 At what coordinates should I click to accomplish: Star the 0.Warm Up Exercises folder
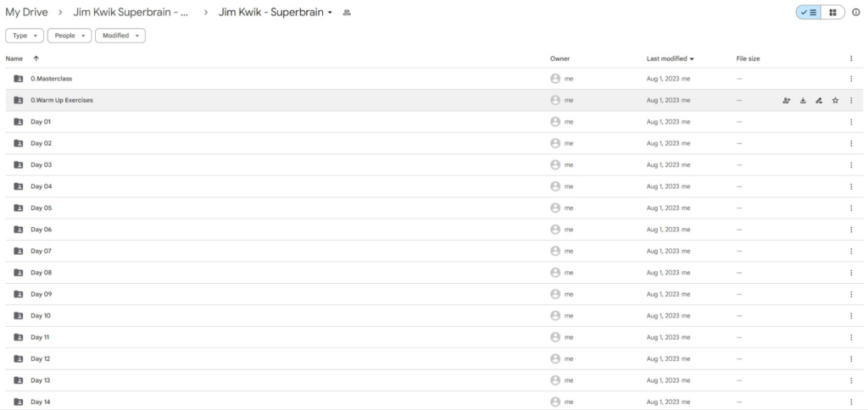[835, 100]
